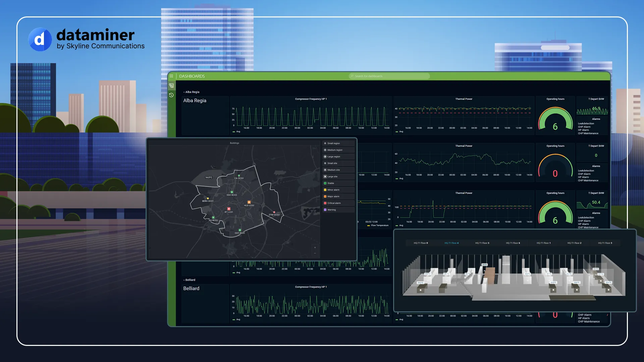The height and width of the screenshot is (362, 644).
Task: Open the dashboards tree icon in sidebar
Action: [171, 86]
